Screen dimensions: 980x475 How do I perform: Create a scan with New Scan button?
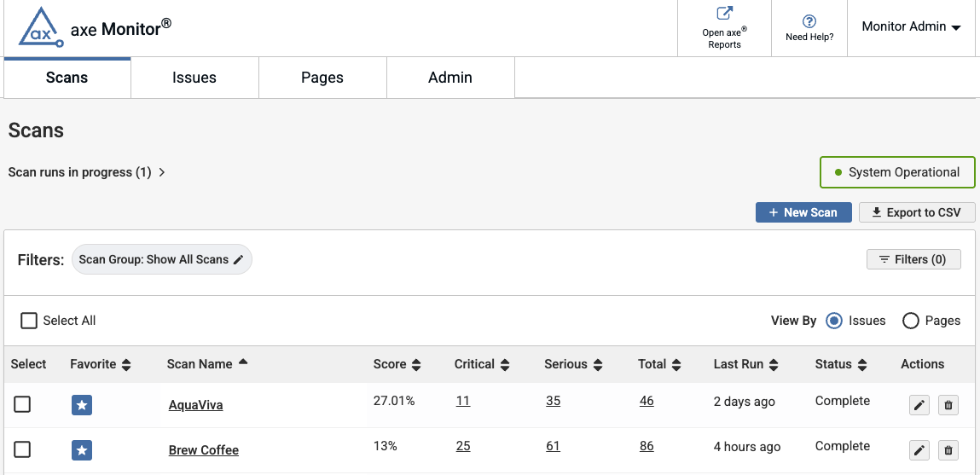point(803,212)
